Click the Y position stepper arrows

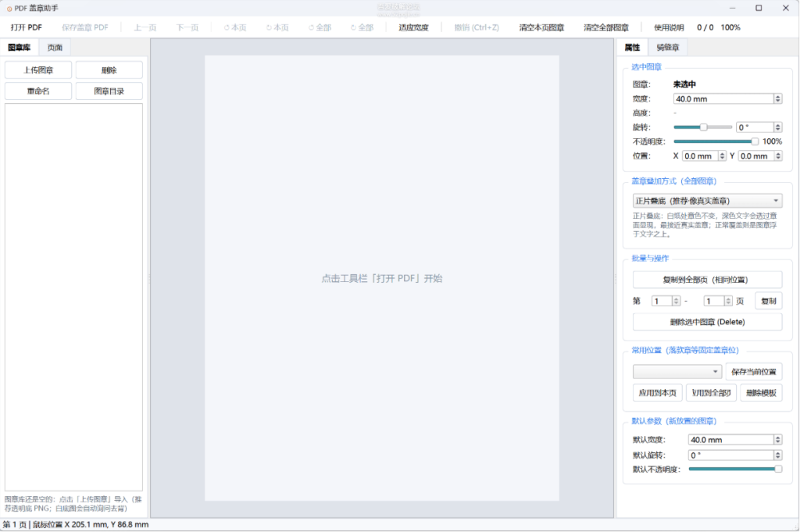click(778, 156)
